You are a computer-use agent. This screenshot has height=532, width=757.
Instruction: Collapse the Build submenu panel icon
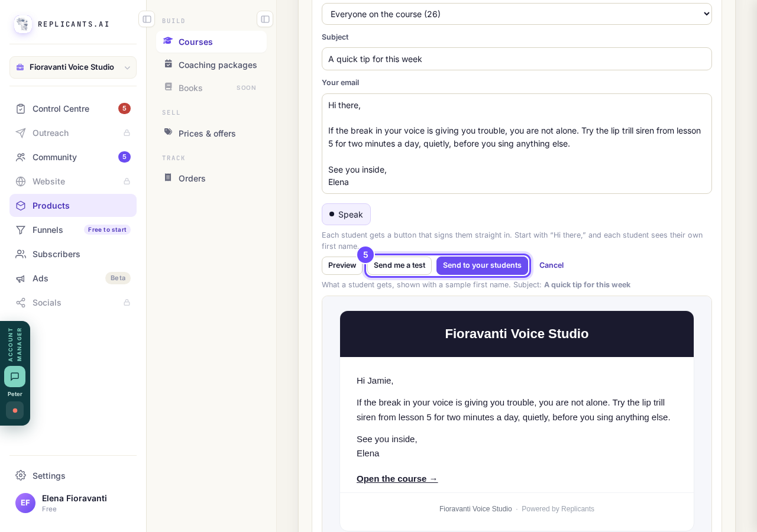coord(265,19)
